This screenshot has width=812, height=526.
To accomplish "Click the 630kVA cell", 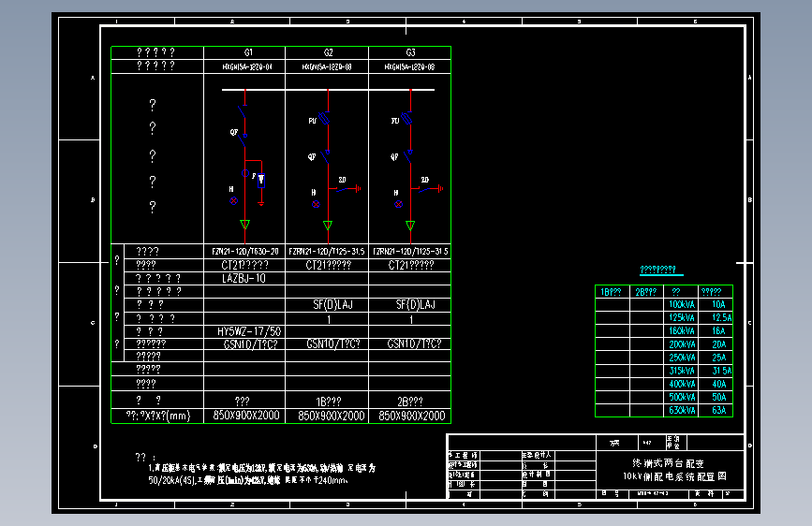I will click(682, 411).
